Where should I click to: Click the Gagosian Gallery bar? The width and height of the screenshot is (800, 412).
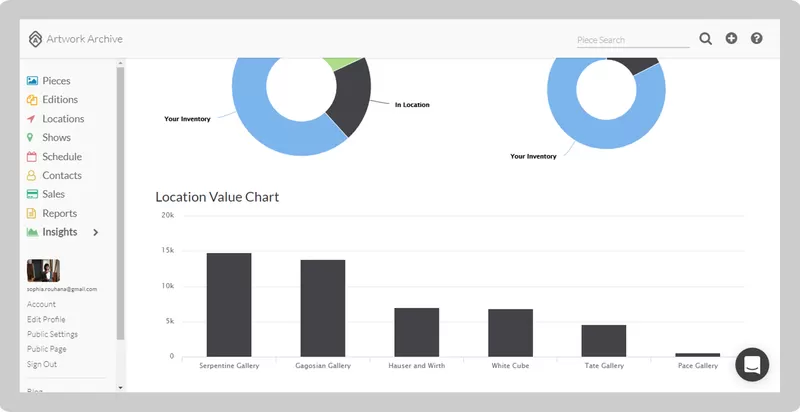point(323,308)
